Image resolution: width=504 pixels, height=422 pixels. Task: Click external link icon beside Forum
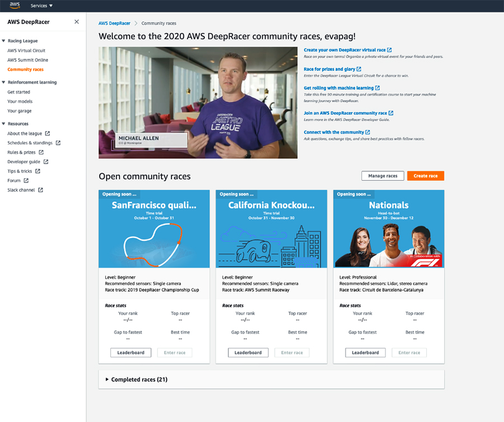26,181
